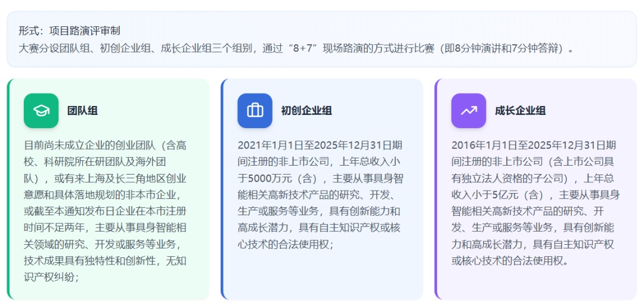This screenshot has width=644, height=308.
Task: Click the 心技术的合法使用权 last line in 初创企业组
Action: 285,244
